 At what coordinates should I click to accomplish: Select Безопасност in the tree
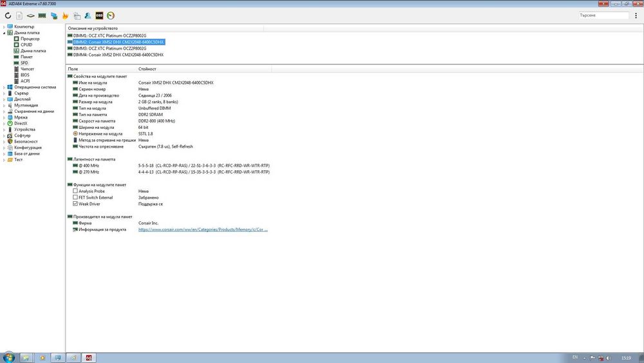click(x=26, y=141)
